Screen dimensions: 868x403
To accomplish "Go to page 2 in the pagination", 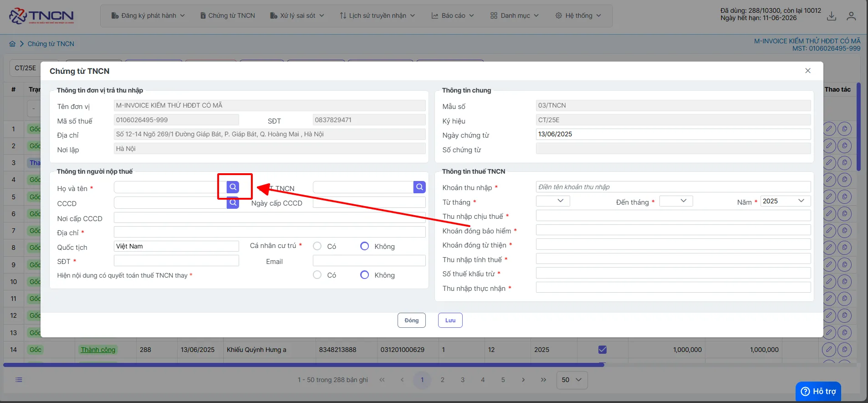I will [x=442, y=380].
